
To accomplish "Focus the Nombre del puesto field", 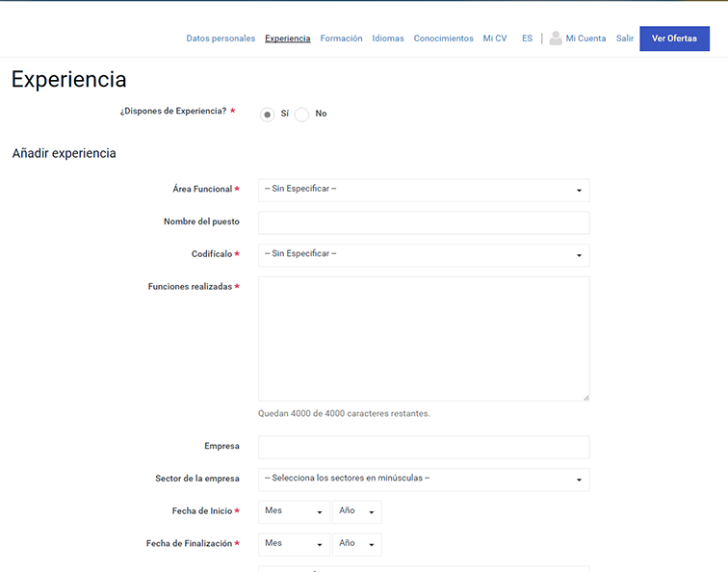I will point(424,222).
